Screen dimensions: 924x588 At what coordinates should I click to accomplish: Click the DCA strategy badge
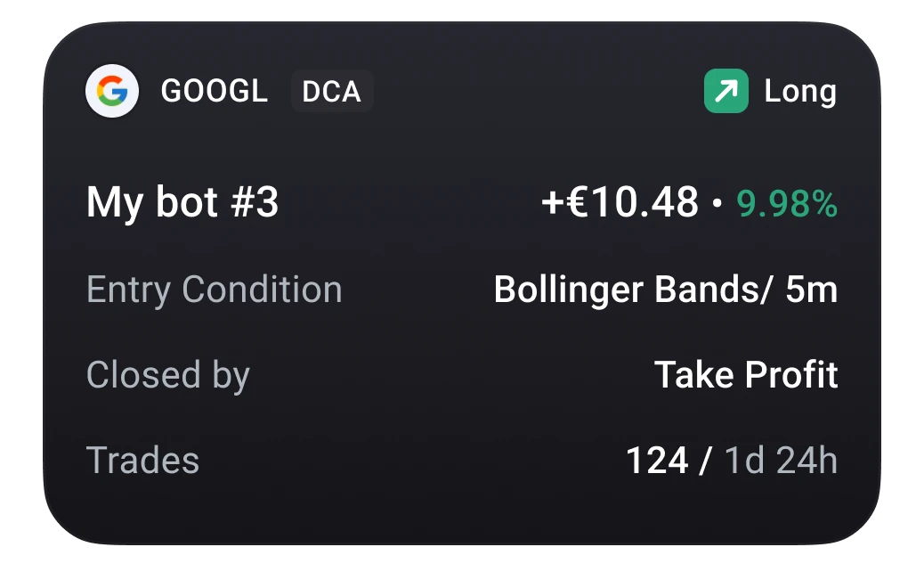(332, 92)
